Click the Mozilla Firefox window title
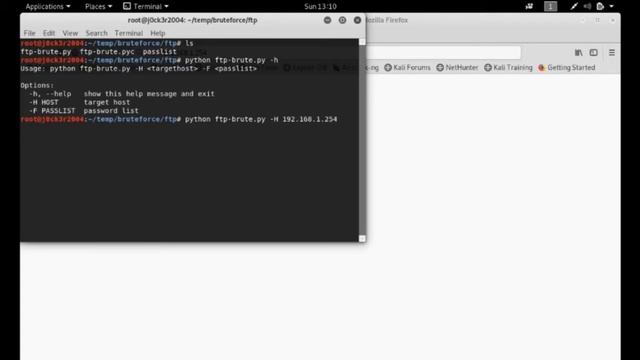Image resolution: width=640 pixels, height=360 pixels. (387, 20)
